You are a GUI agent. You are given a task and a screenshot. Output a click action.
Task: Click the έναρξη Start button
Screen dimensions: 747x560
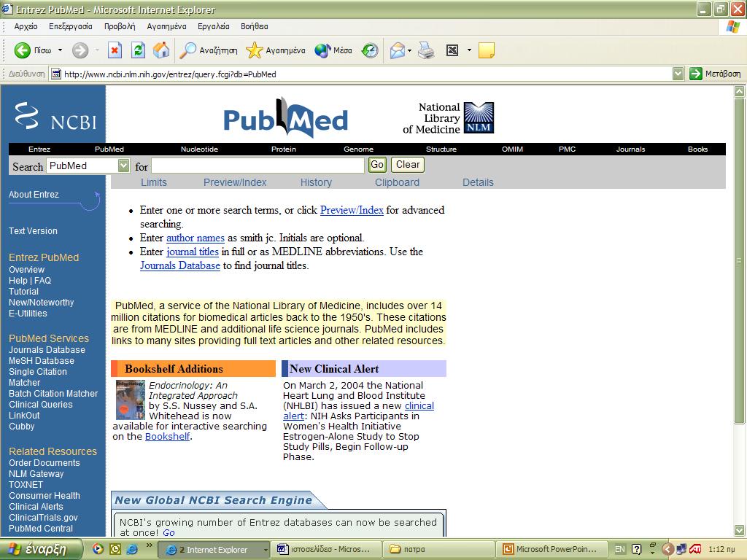[x=40, y=549]
